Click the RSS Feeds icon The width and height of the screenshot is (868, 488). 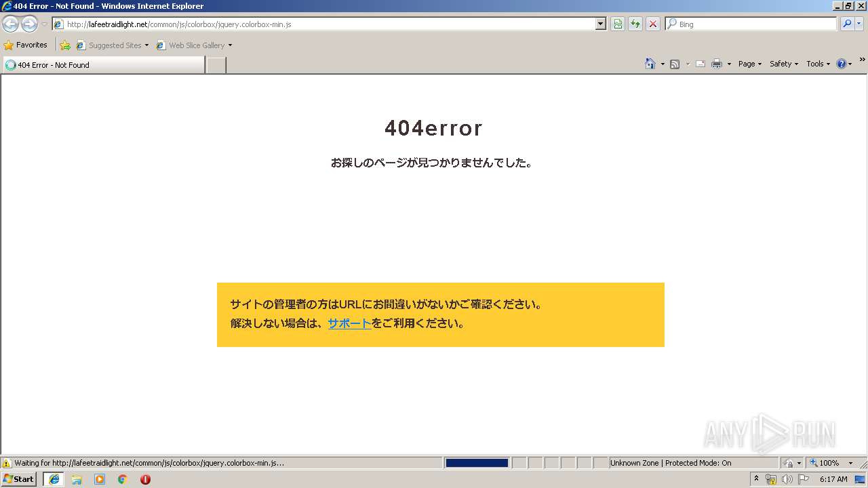point(675,64)
